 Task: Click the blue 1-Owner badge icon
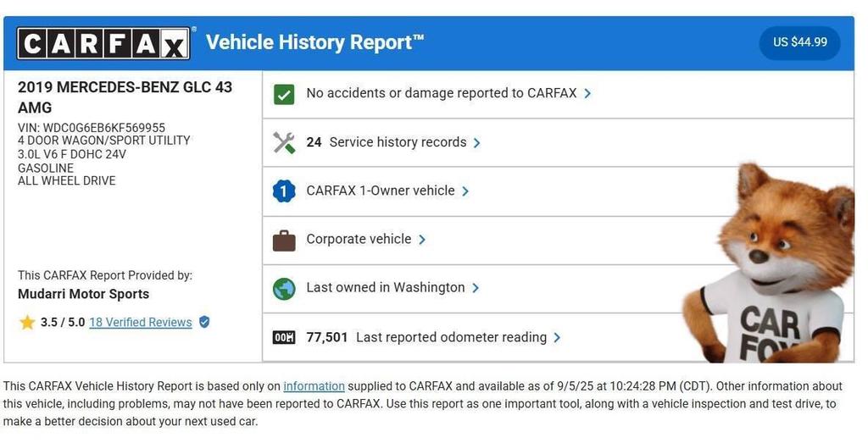284,191
